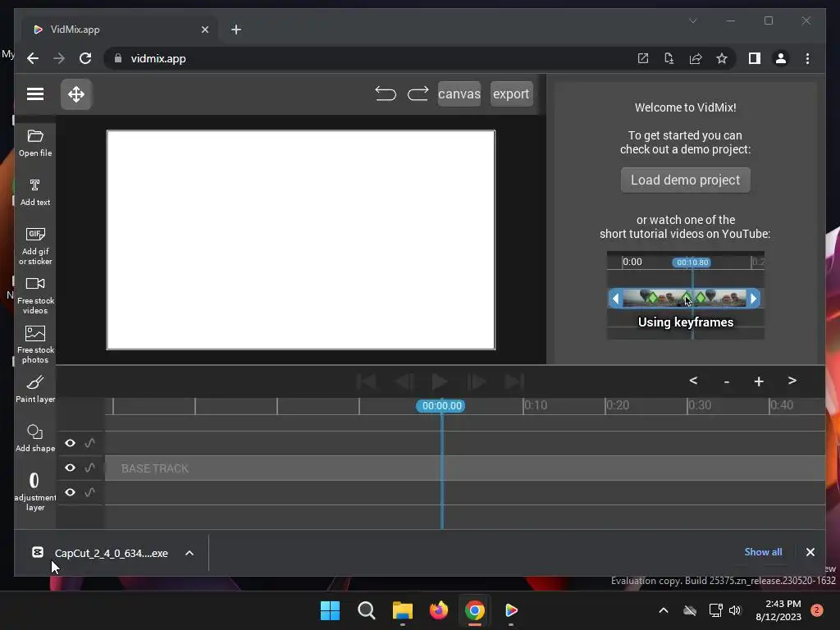Load the demo project
840x630 pixels.
point(685,180)
